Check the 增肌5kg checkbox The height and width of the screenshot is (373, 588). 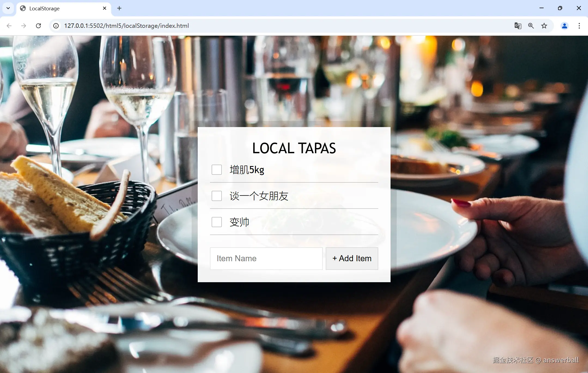[216, 169]
